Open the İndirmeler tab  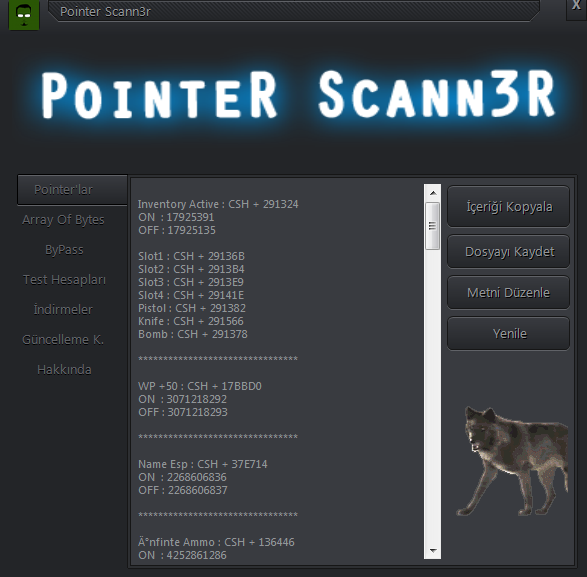point(63,310)
